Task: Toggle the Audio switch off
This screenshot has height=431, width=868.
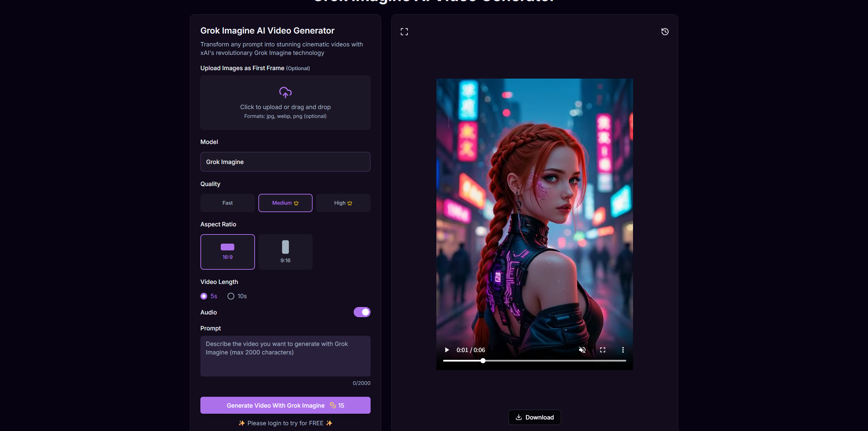Action: (362, 312)
